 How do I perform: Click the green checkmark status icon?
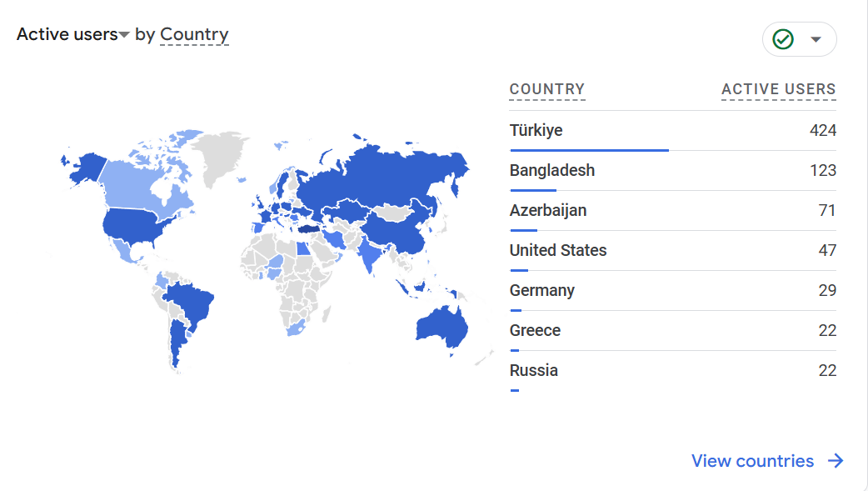(783, 39)
